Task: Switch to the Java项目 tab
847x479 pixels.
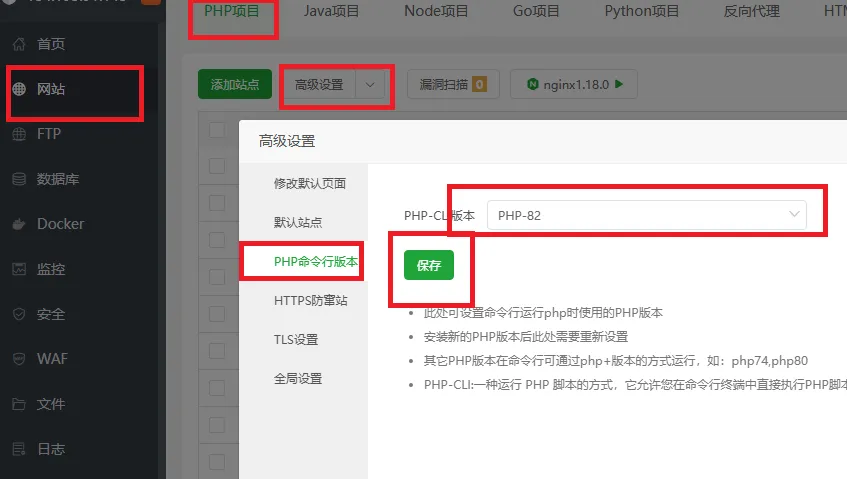Action: click(331, 11)
